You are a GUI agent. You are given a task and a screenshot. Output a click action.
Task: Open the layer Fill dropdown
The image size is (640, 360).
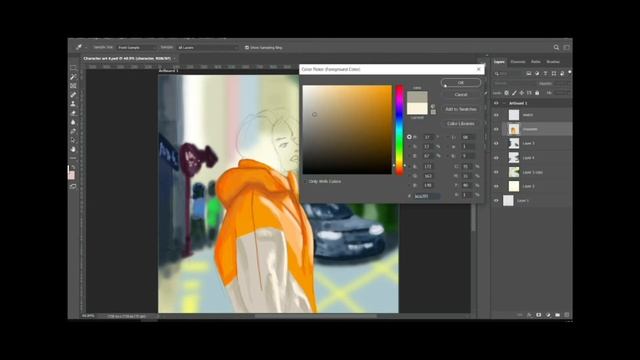(x=562, y=93)
